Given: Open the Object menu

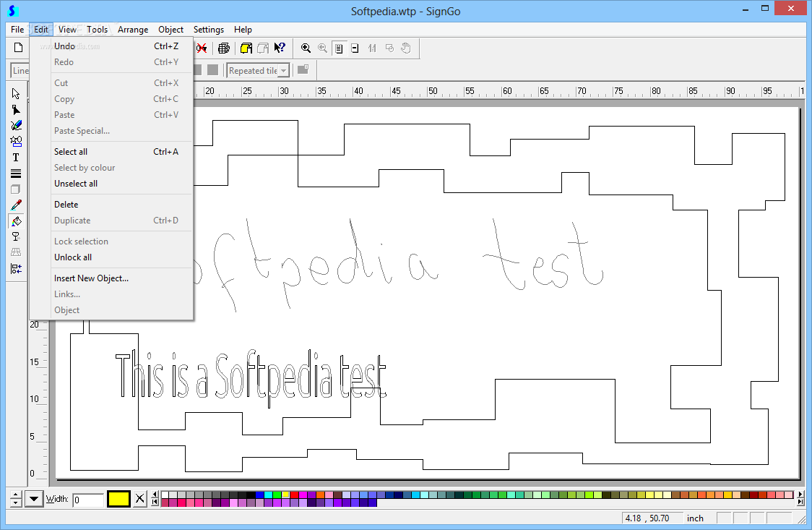Looking at the screenshot, I should (171, 30).
